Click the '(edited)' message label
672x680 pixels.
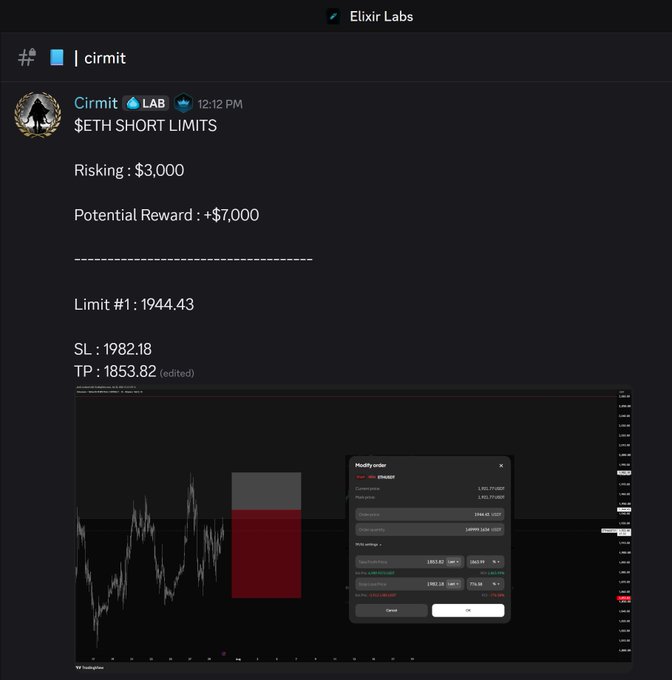click(177, 373)
